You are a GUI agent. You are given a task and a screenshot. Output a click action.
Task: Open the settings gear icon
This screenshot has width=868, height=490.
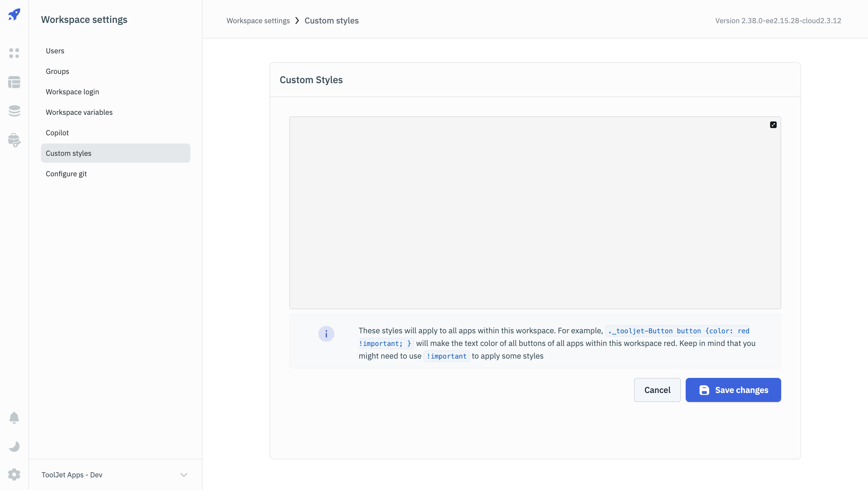pyautogui.click(x=14, y=475)
